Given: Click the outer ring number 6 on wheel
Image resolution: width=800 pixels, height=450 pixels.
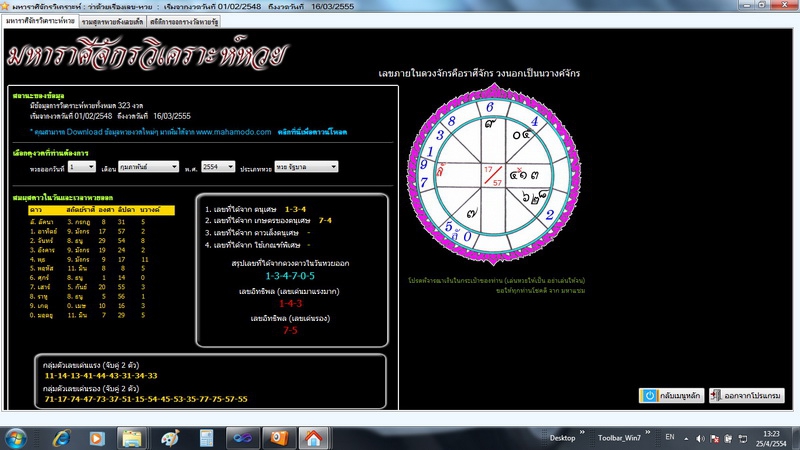Looking at the screenshot, I should [490, 107].
